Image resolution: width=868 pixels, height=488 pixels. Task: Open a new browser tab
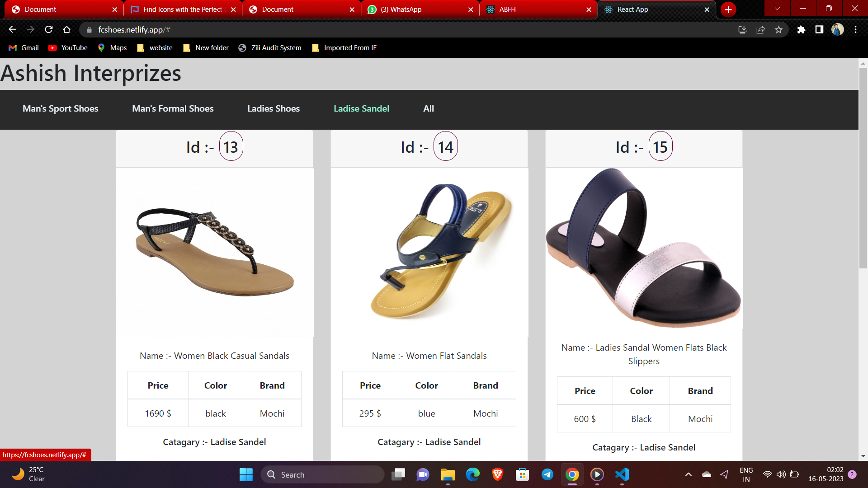coord(728,9)
